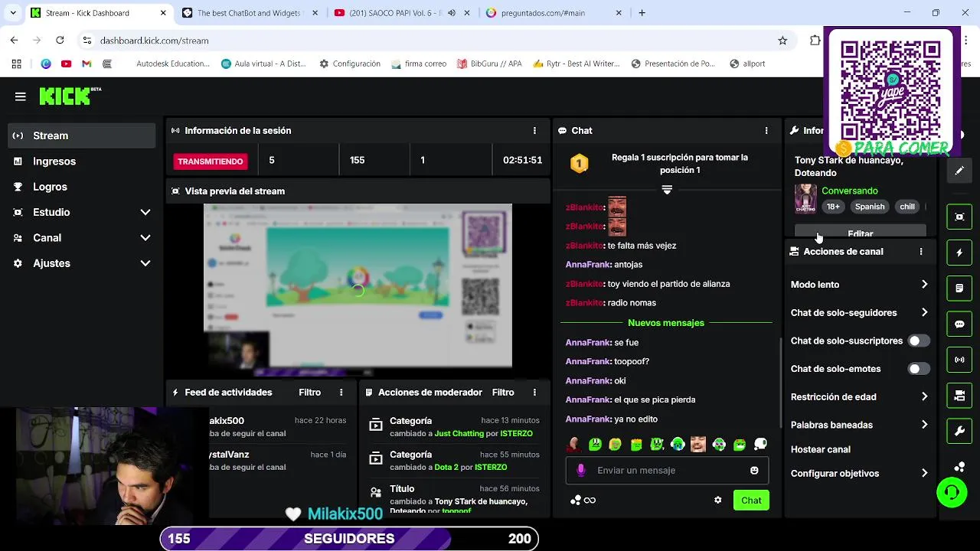The image size is (980, 551).
Task: Open Chat panel options menu
Action: pos(766,131)
